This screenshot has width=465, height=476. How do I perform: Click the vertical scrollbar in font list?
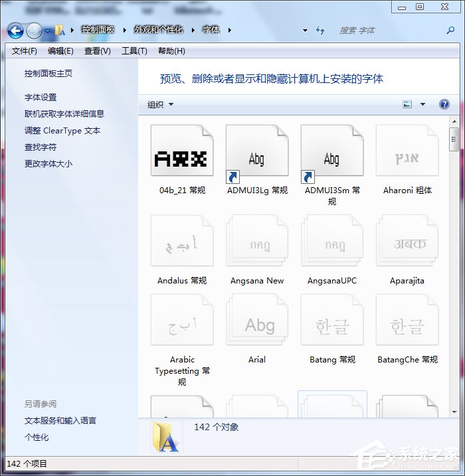click(x=454, y=266)
